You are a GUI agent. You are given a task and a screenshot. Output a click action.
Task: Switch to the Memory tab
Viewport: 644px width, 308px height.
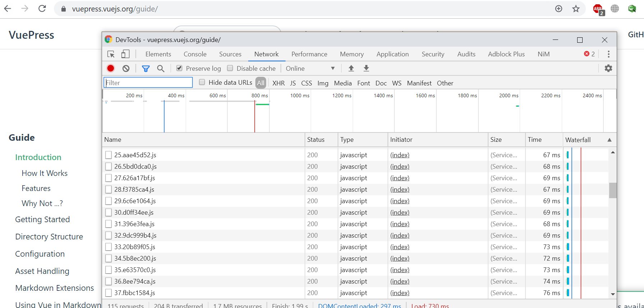[352, 54]
